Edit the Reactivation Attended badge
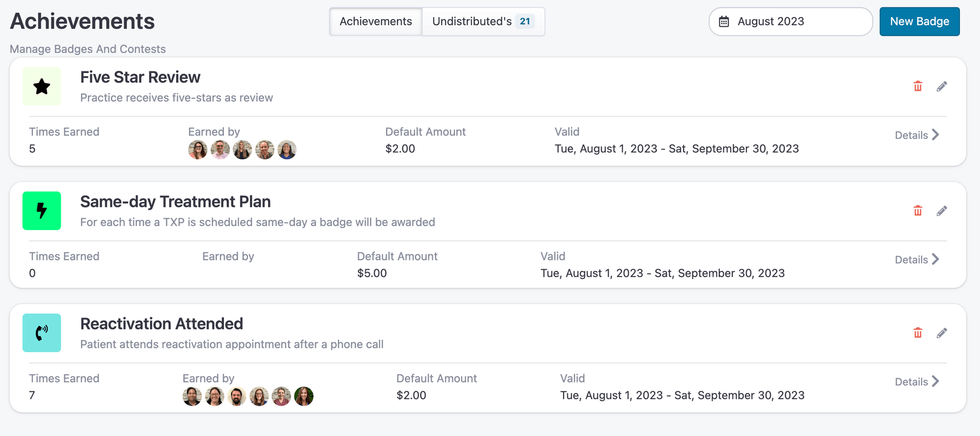This screenshot has width=980, height=436. click(x=942, y=333)
